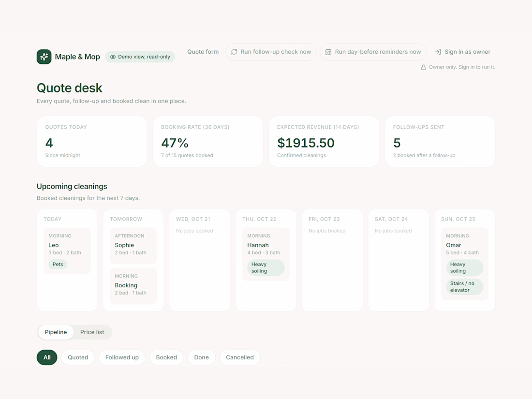Filter pipeline by Followed up
The width and height of the screenshot is (532, 399).
(122, 357)
